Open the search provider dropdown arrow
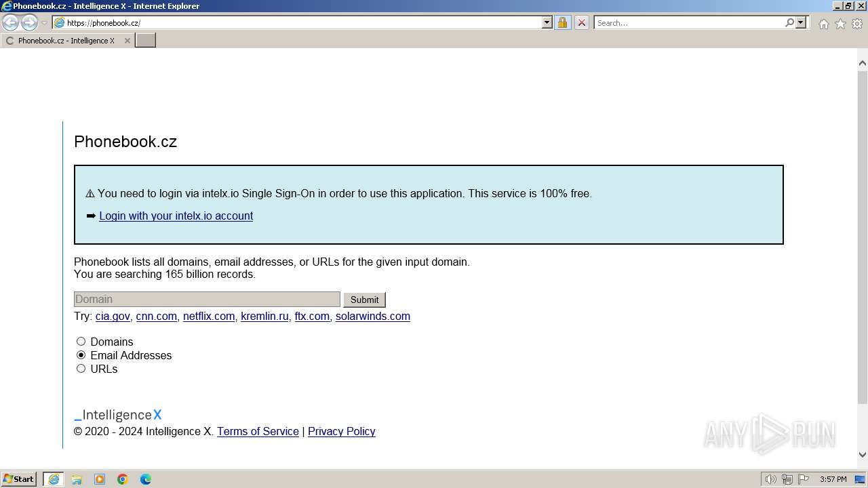Image resolution: width=868 pixels, height=488 pixels. pos(801,22)
